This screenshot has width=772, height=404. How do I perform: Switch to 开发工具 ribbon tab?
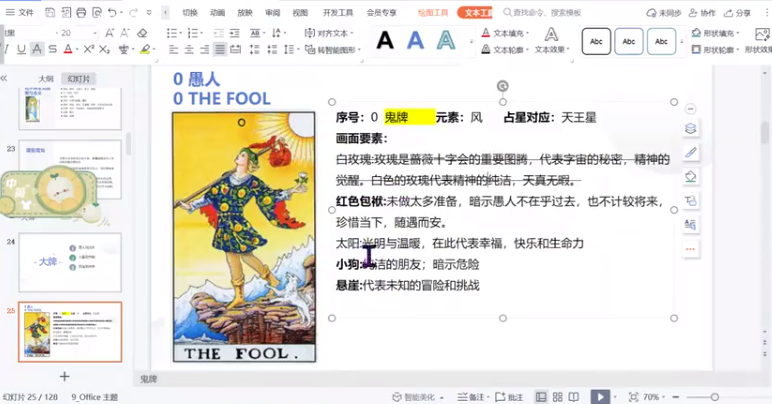coord(338,12)
